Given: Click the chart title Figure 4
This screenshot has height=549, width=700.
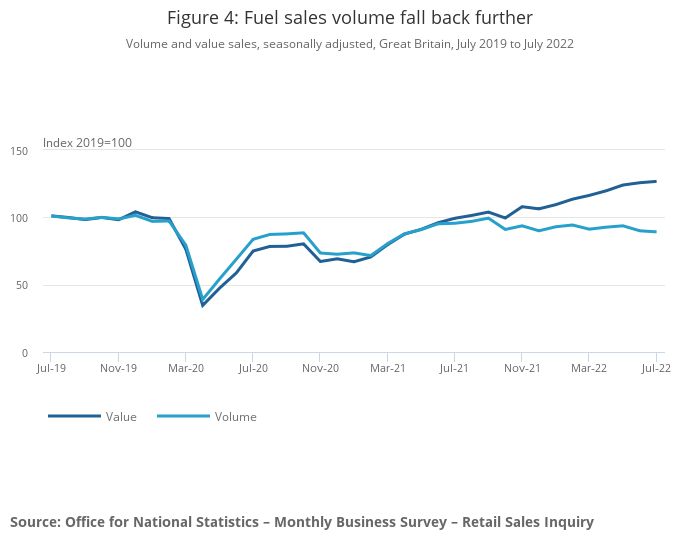Looking at the screenshot, I should 349,18.
